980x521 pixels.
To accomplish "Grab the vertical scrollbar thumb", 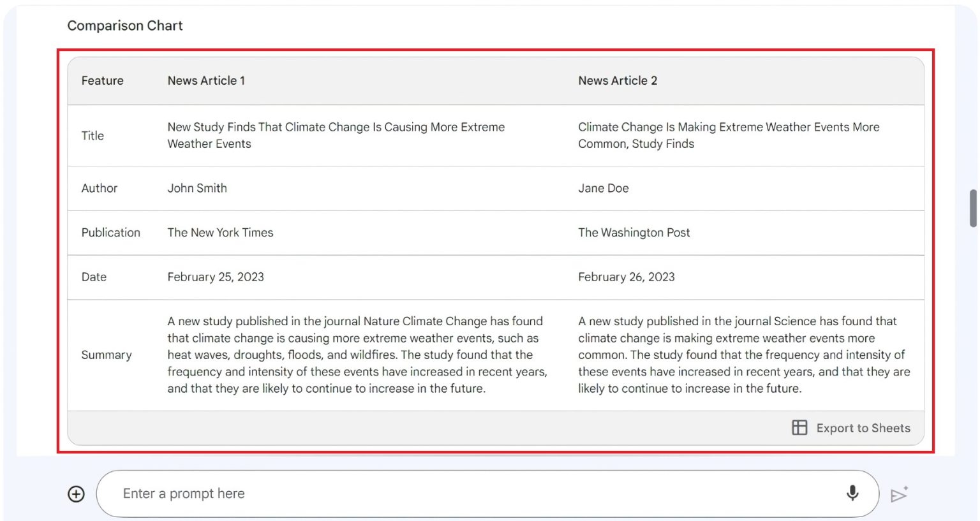I will coord(973,208).
